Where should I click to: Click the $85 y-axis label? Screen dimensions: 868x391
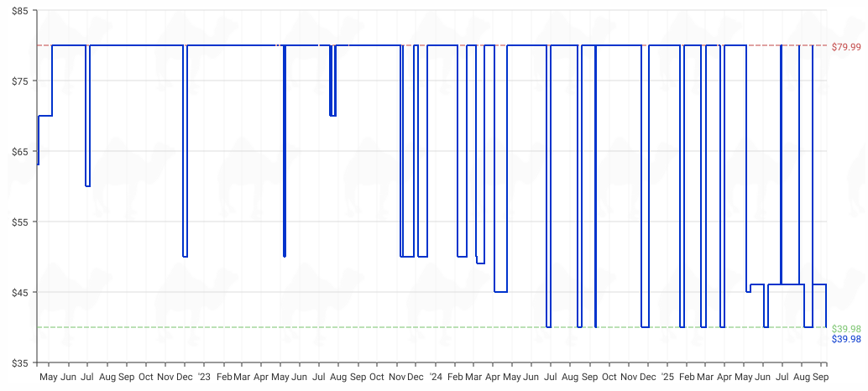(x=22, y=11)
